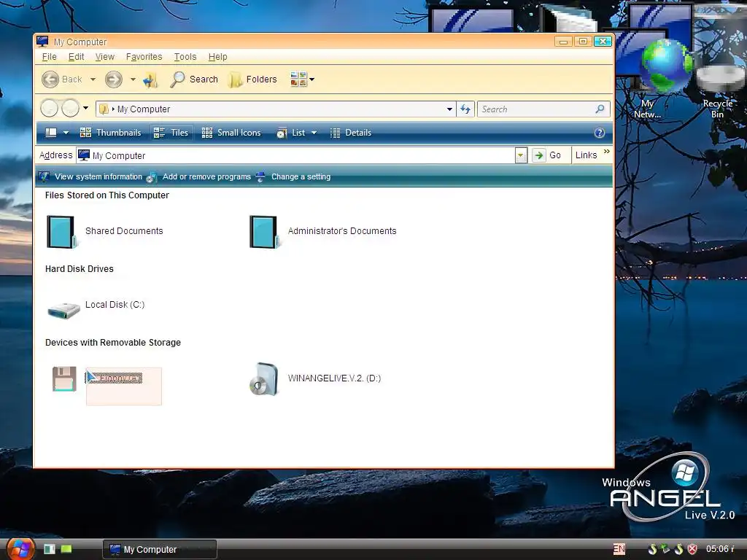Open the Edit menu

pos(76,57)
